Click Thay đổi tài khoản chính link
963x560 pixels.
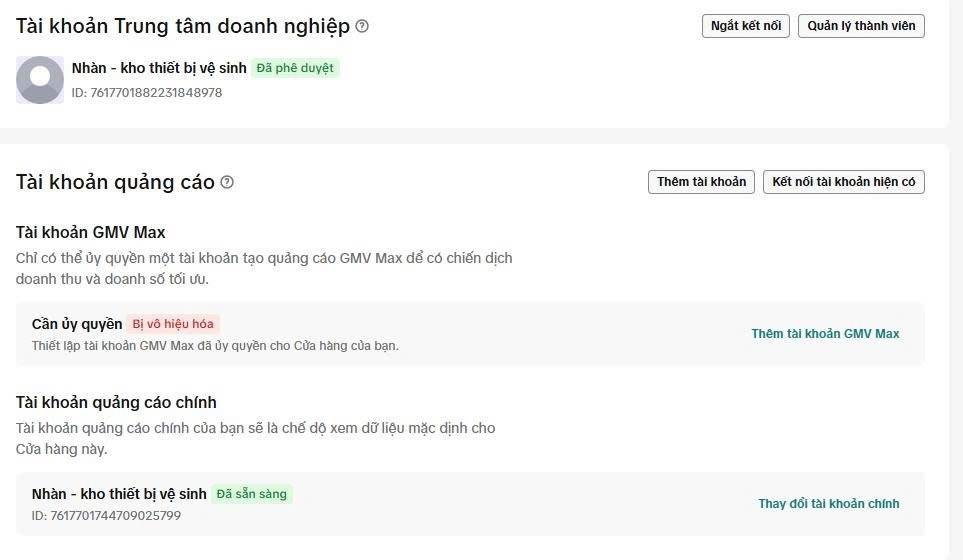click(828, 504)
